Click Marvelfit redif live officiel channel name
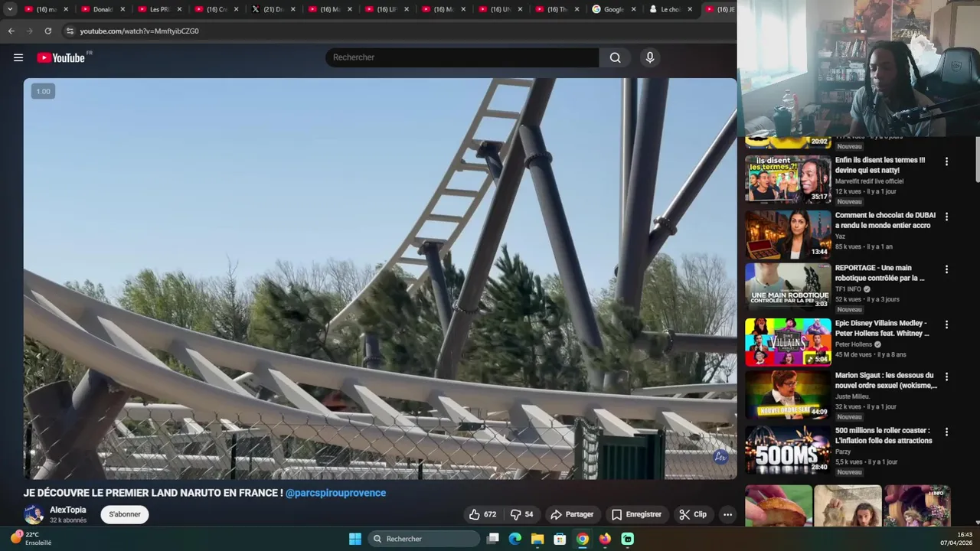 tap(870, 181)
